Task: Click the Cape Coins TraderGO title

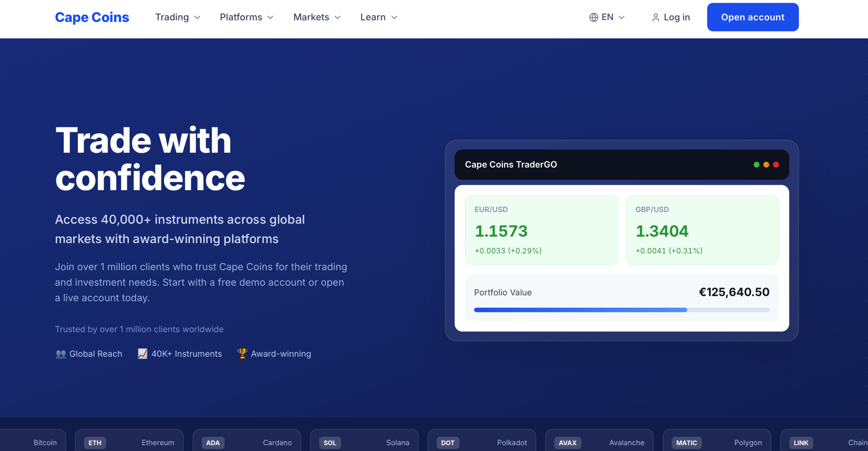Action: pyautogui.click(x=511, y=164)
